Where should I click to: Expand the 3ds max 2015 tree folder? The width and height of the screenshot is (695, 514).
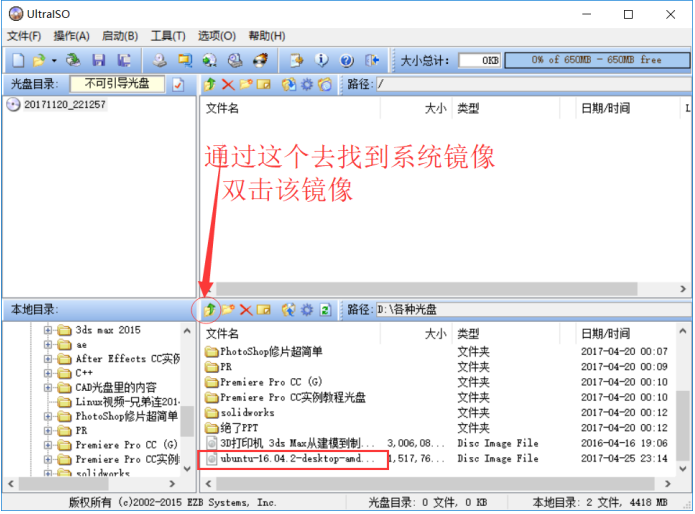pyautogui.click(x=48, y=330)
